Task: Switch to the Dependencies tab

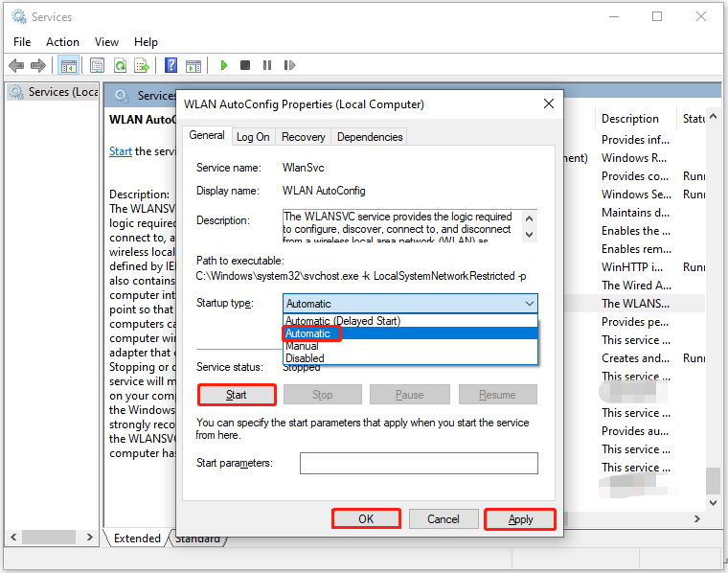Action: coord(370,137)
